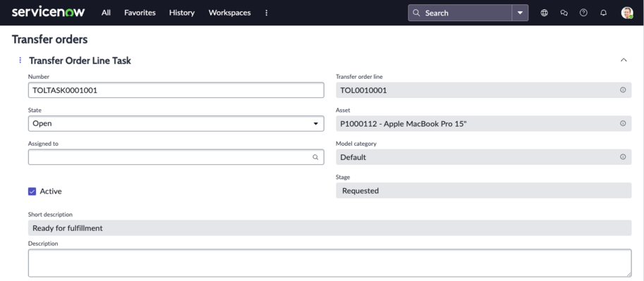Click the Description text area
This screenshot has width=644, height=281.
tap(329, 263)
